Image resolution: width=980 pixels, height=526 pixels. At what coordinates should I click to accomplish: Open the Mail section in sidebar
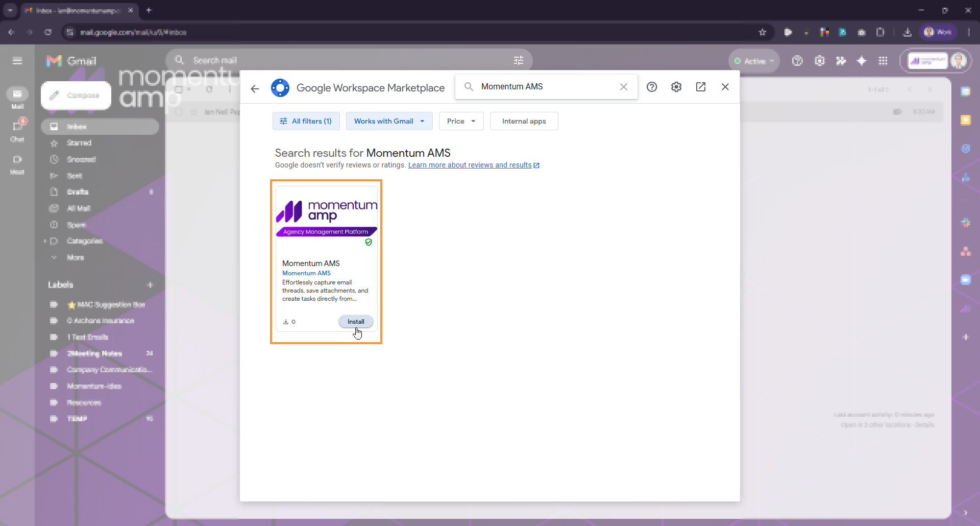pos(17,98)
